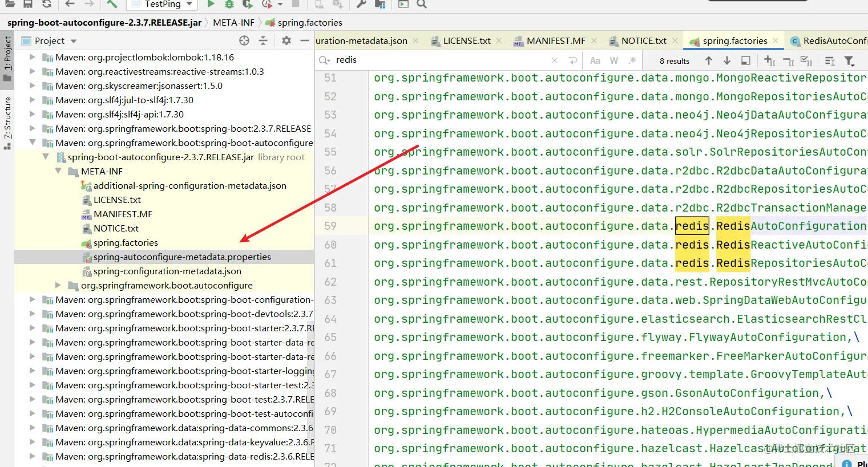Open Project panel gear settings
The image size is (868, 467).
tap(286, 40)
